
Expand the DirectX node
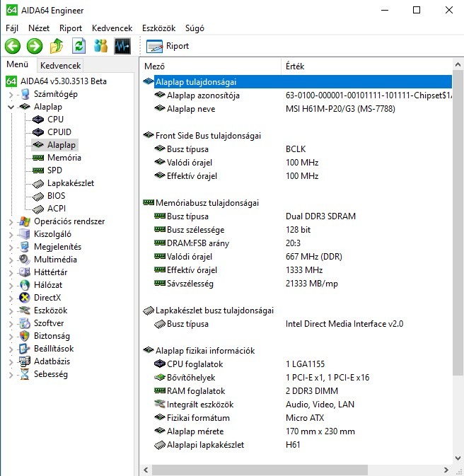coord(11,298)
